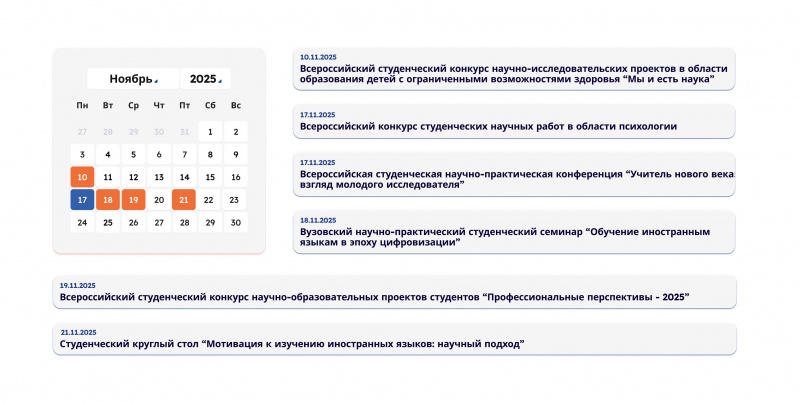
Task: Click the orange date 18
Action: click(x=108, y=200)
